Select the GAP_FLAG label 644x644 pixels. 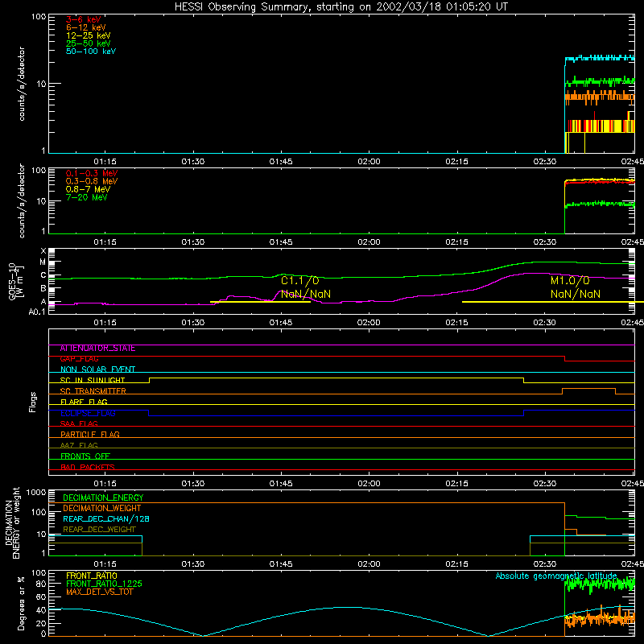click(79, 359)
